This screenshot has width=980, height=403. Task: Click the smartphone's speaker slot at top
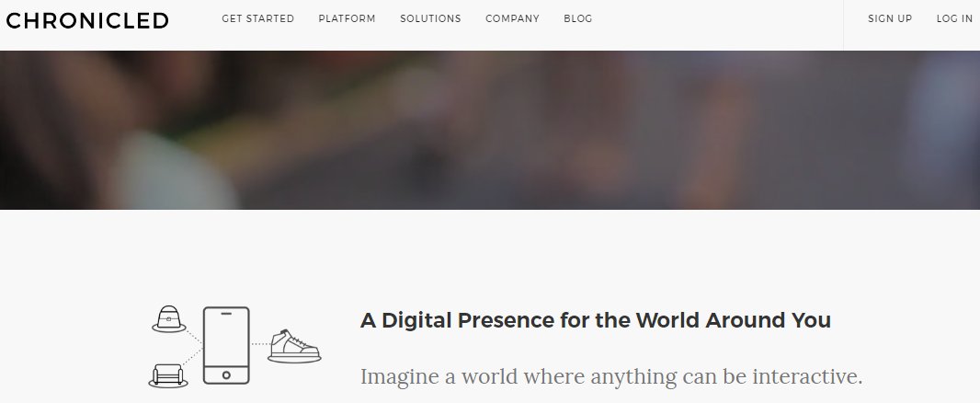[x=226, y=313]
